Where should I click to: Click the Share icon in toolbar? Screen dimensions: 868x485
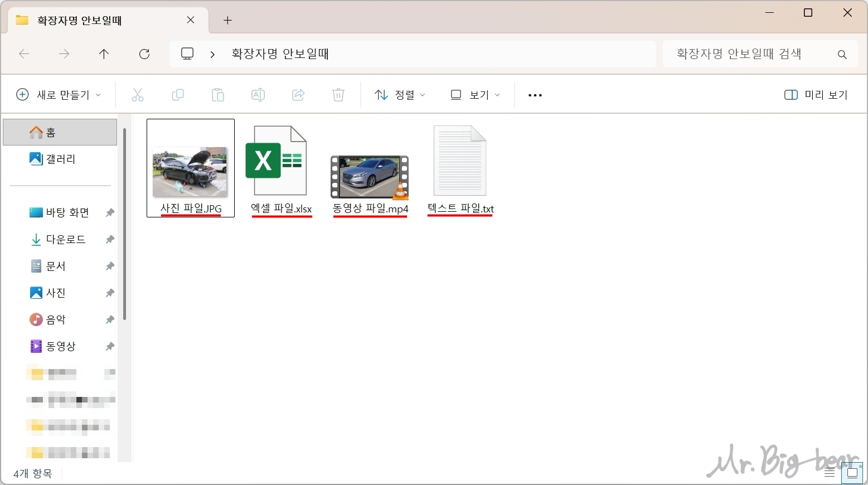click(298, 95)
